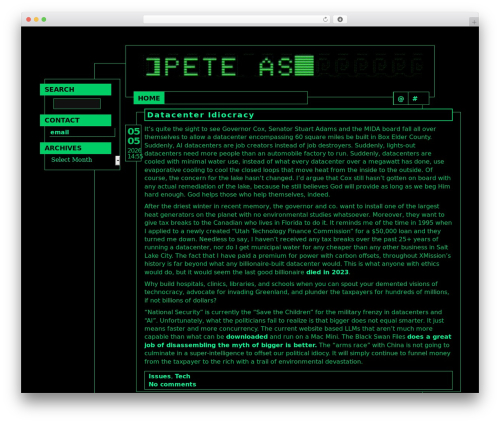Open the Issues category link

pyautogui.click(x=160, y=376)
